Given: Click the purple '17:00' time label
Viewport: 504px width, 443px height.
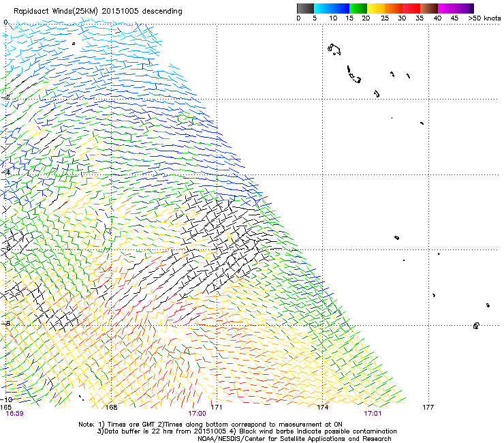Looking at the screenshot, I should pos(197,414).
